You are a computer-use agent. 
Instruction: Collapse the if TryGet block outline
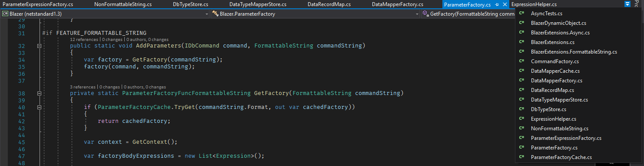(39, 107)
